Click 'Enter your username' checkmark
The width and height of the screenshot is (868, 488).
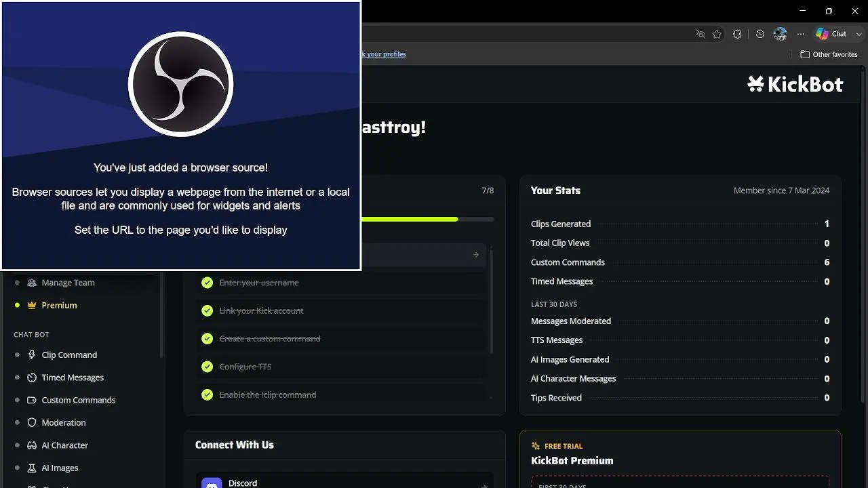208,283
